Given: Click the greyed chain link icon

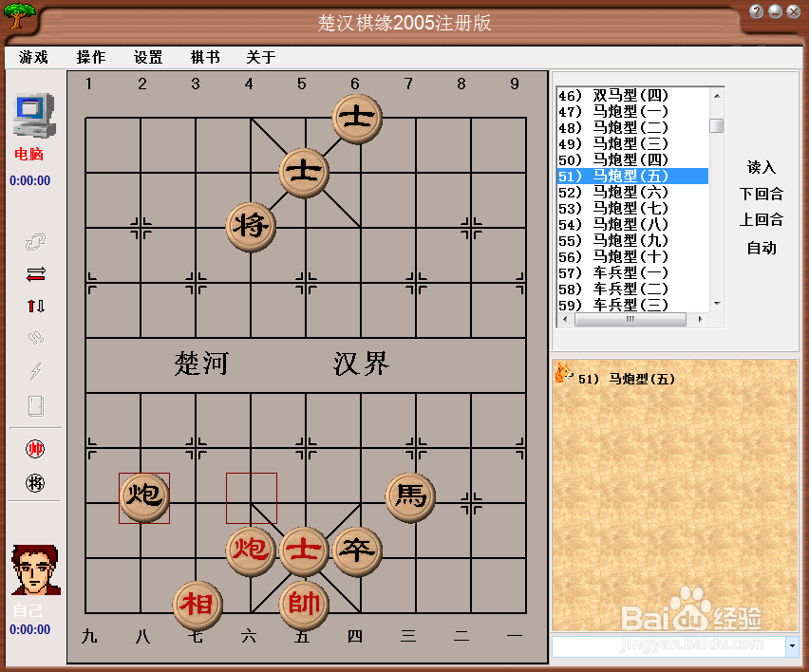Looking at the screenshot, I should click(35, 241).
